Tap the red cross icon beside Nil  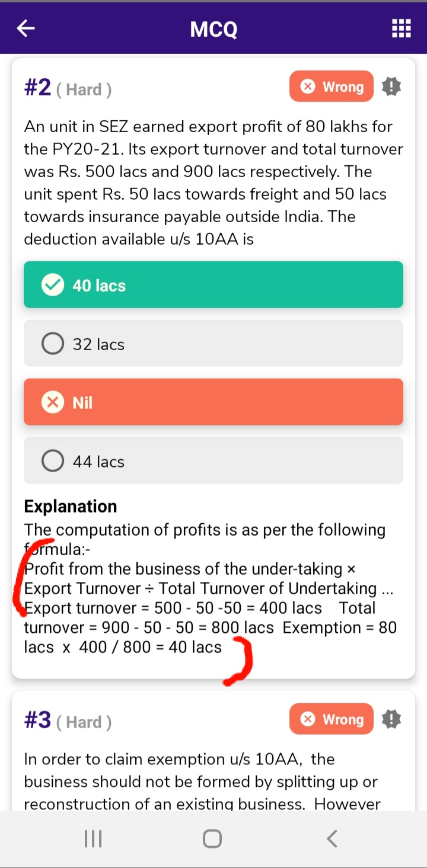click(x=53, y=402)
